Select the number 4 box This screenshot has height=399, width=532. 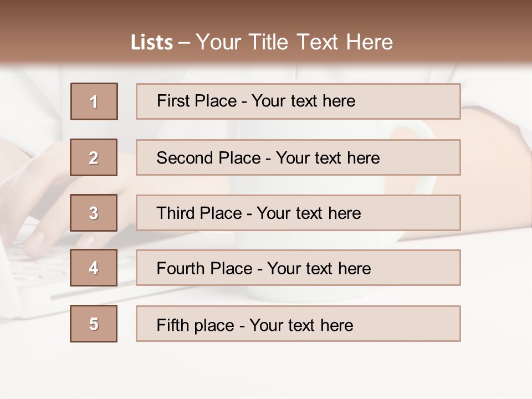[94, 268]
